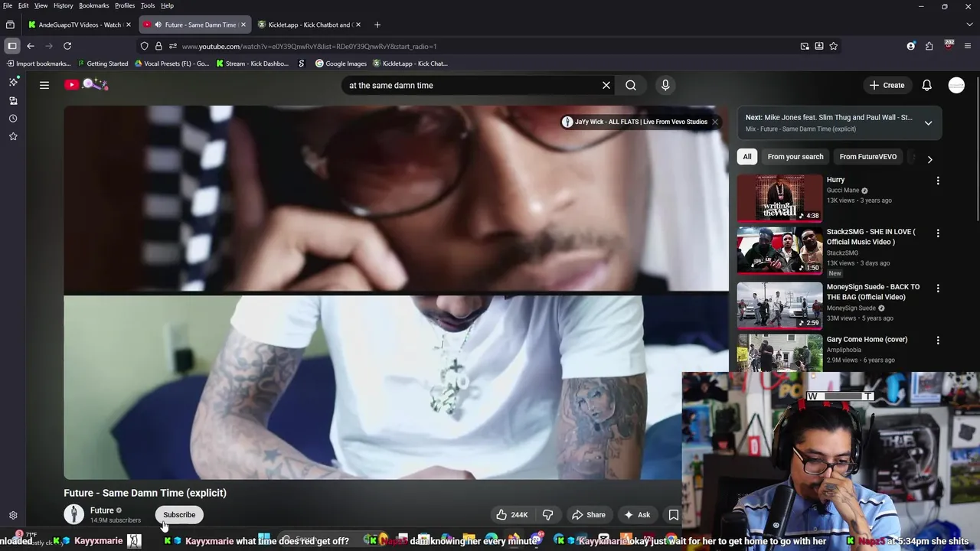Open Import bookmarks toolbar item
Screen dimensions: 980x551
click(x=38, y=64)
